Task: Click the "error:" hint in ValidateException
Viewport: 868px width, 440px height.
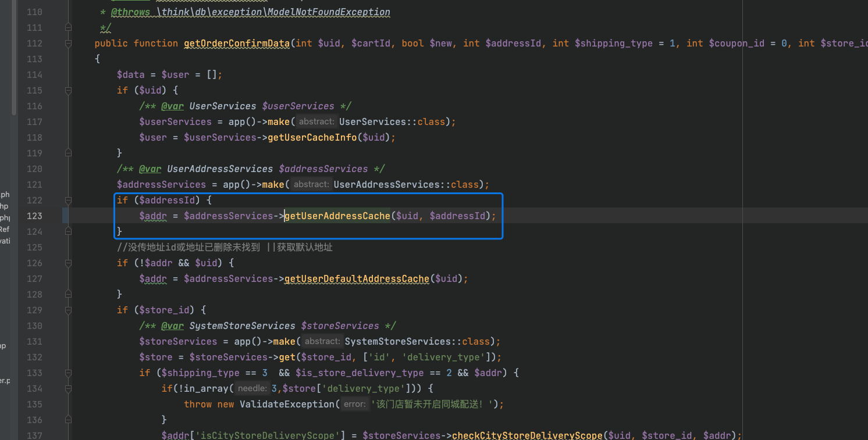Action: click(x=354, y=404)
